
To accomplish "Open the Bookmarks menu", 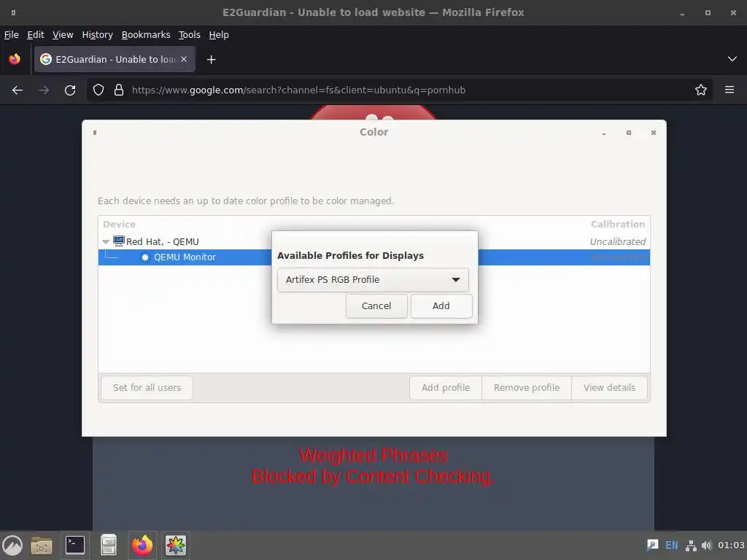I will click(146, 35).
